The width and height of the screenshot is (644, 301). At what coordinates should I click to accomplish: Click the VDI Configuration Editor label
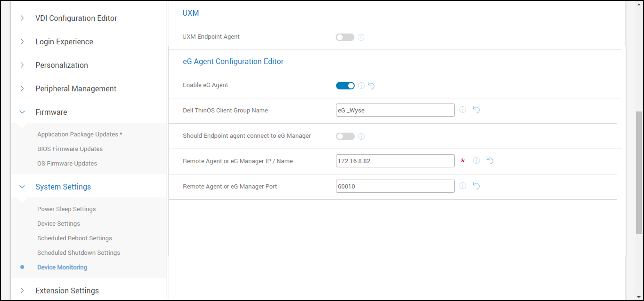point(76,18)
